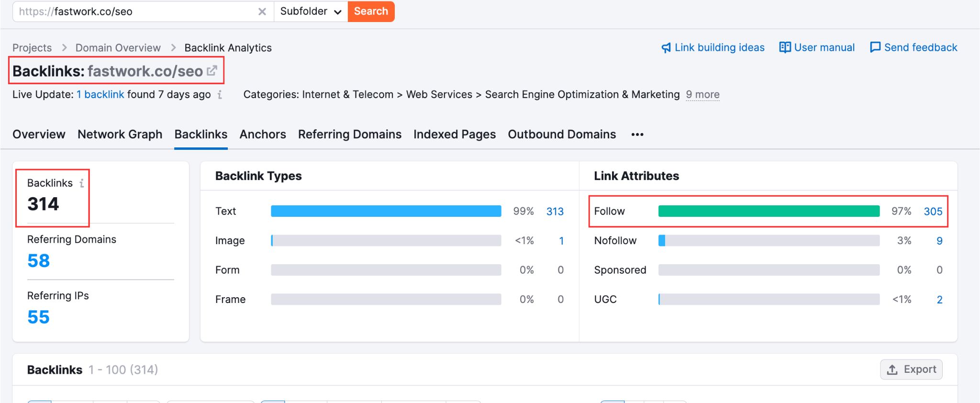Open the three-dots more tabs menu
The image size is (980, 403).
click(x=637, y=134)
